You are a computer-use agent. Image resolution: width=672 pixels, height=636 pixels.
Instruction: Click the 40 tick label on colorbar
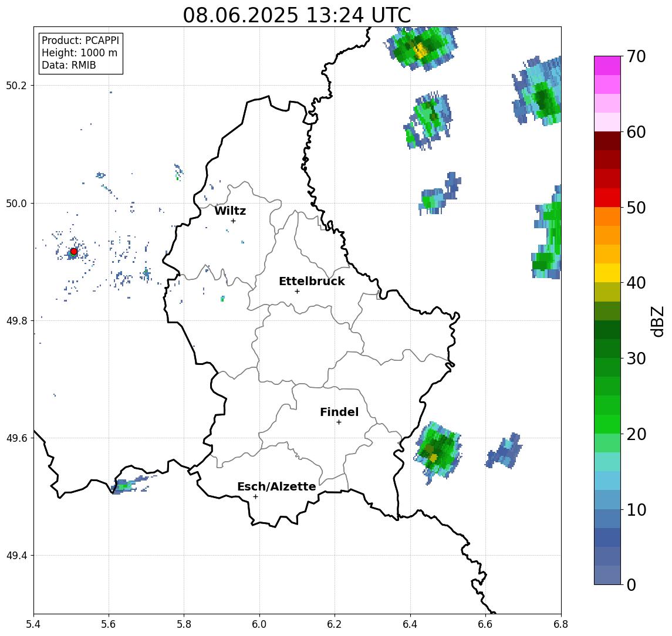pos(636,283)
